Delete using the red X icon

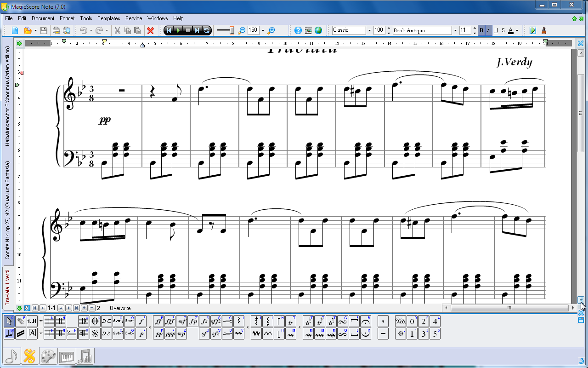[x=150, y=30]
